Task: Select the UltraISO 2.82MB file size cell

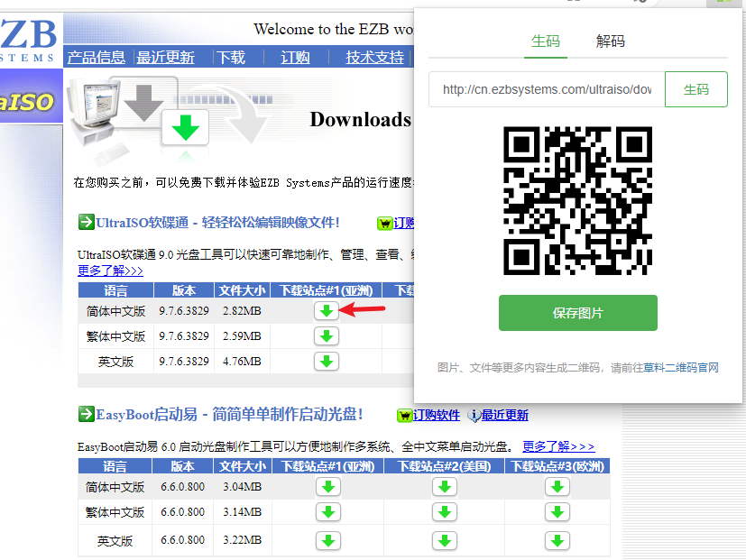Action: (x=242, y=311)
